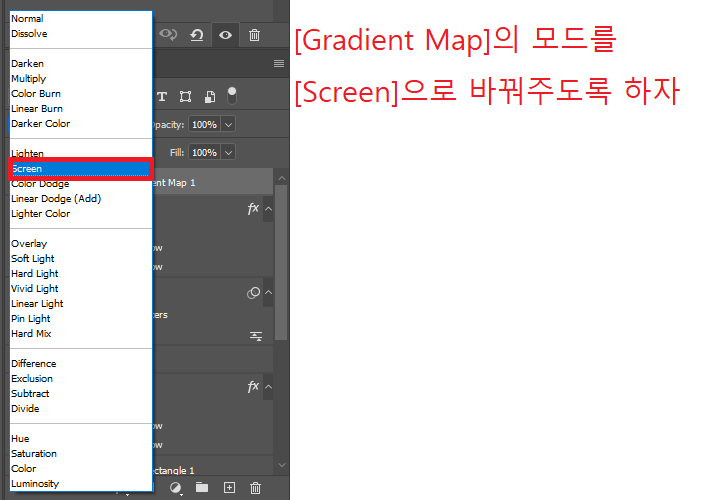Pick Exclusion blend mode
The height and width of the screenshot is (500, 705).
coord(81,379)
